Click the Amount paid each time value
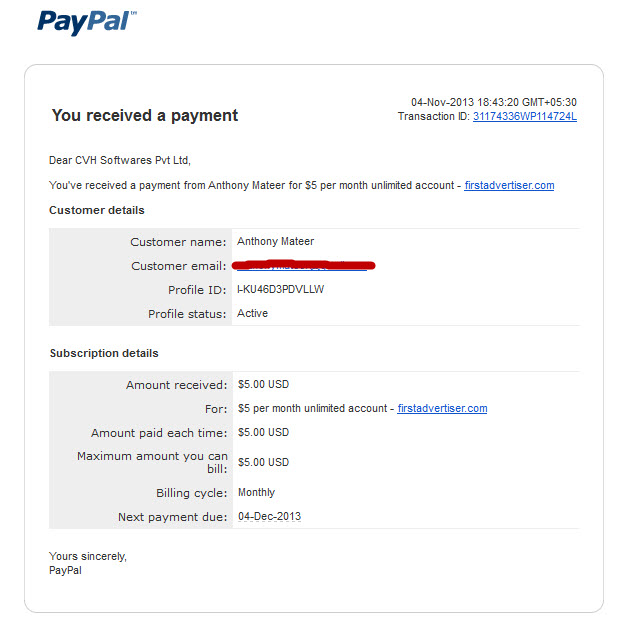This screenshot has height=621, width=619. click(x=263, y=432)
